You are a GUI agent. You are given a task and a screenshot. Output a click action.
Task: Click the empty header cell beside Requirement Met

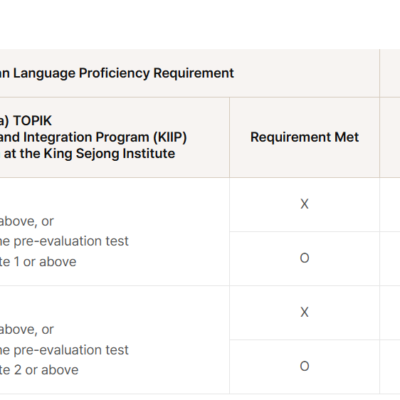(x=390, y=137)
